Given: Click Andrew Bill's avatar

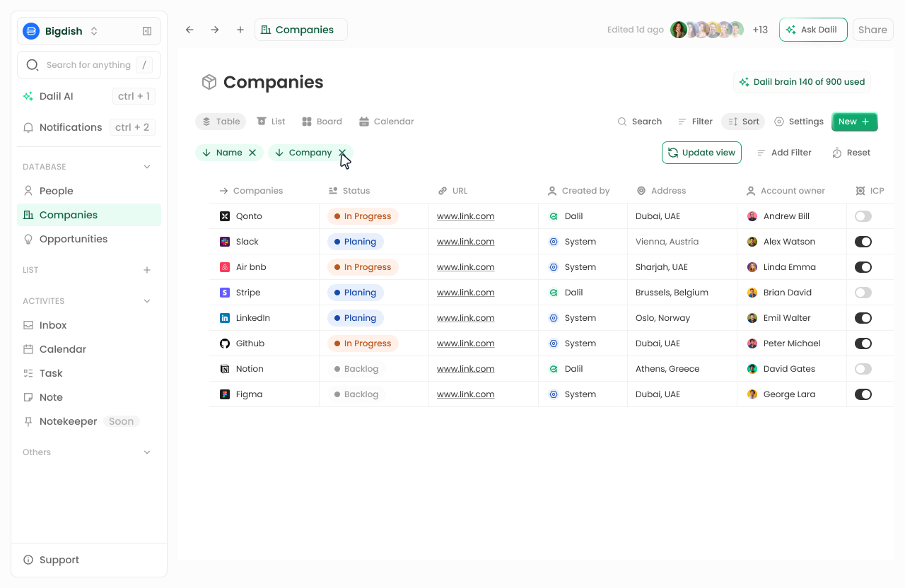Looking at the screenshot, I should (x=752, y=216).
